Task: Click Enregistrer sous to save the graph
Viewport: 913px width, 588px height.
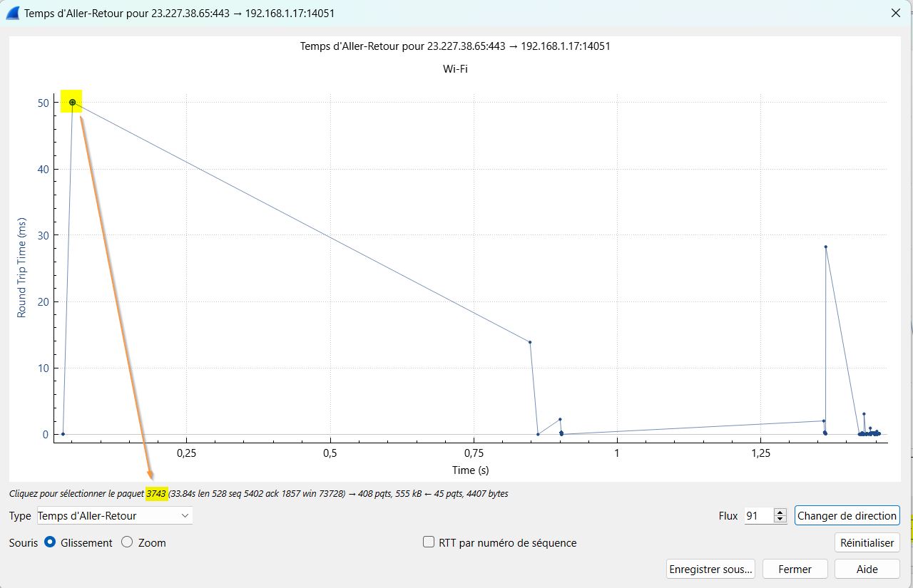Action: (710, 569)
